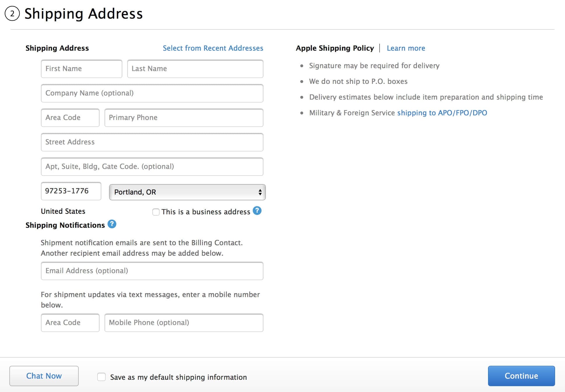Click the 'Apple Shipping Policy' heading

(x=335, y=48)
